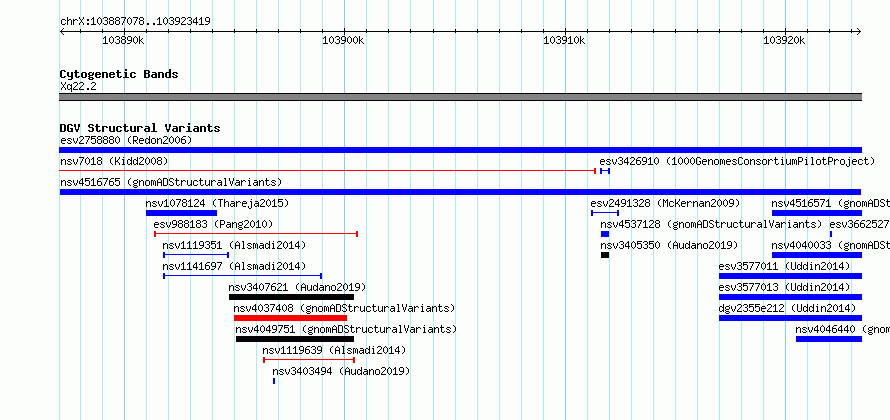Open the esv2491328 (McKernan2009) label
Screen dimensions: 890x420
[665, 203]
